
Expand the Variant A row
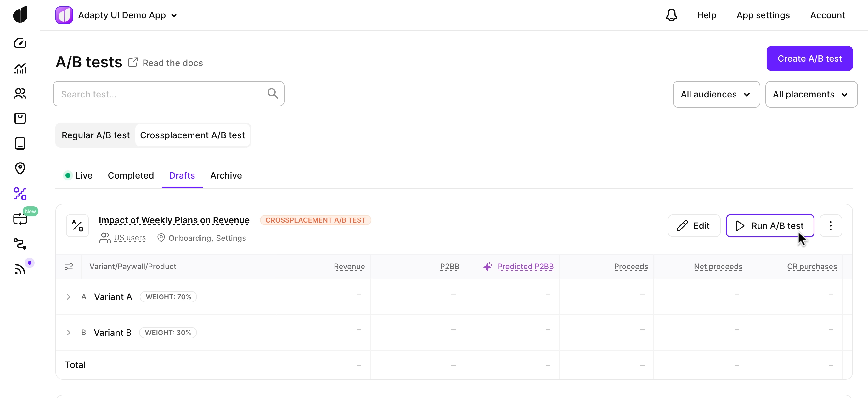pyautogui.click(x=68, y=297)
